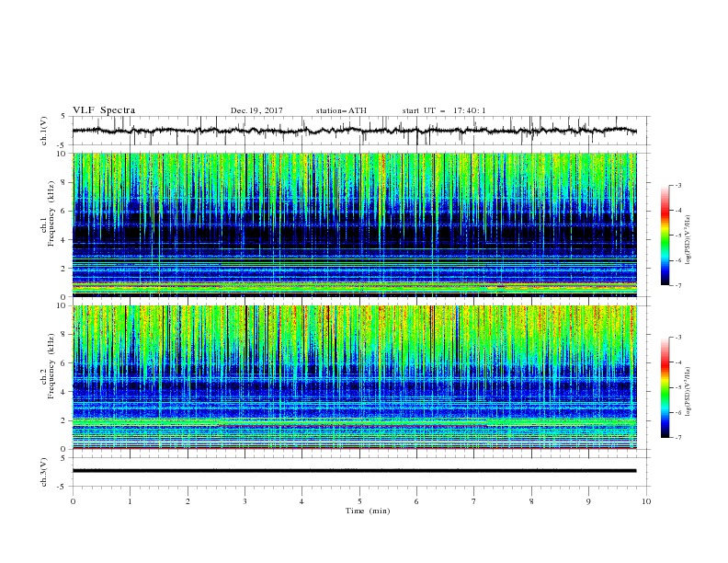Select the date text "Dec. 19, 2017"
This screenshot has height=563, width=728.
[256, 110]
